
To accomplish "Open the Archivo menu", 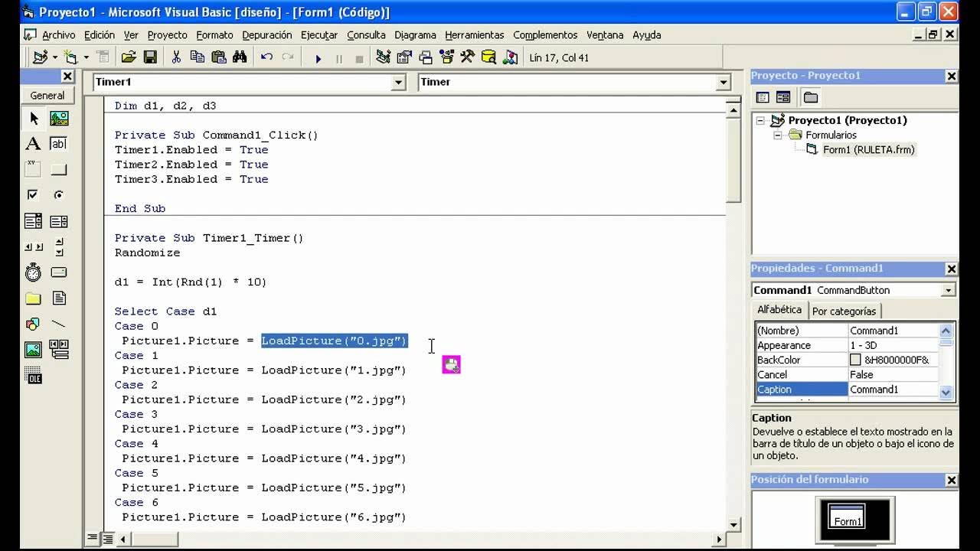I will pyautogui.click(x=58, y=35).
